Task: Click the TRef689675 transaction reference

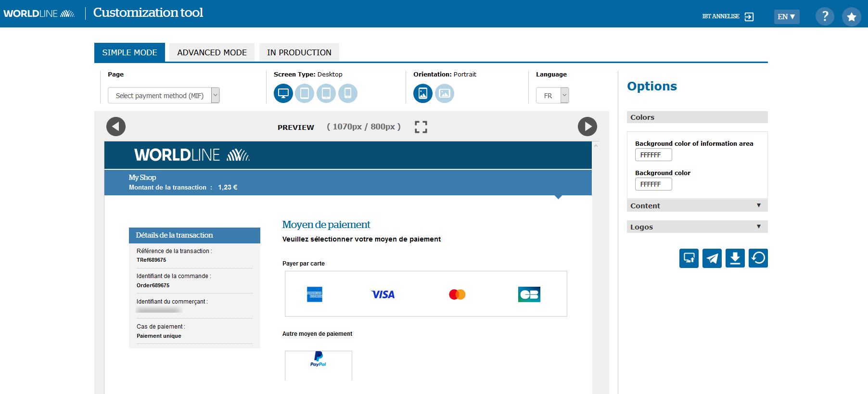Action: coord(151,260)
